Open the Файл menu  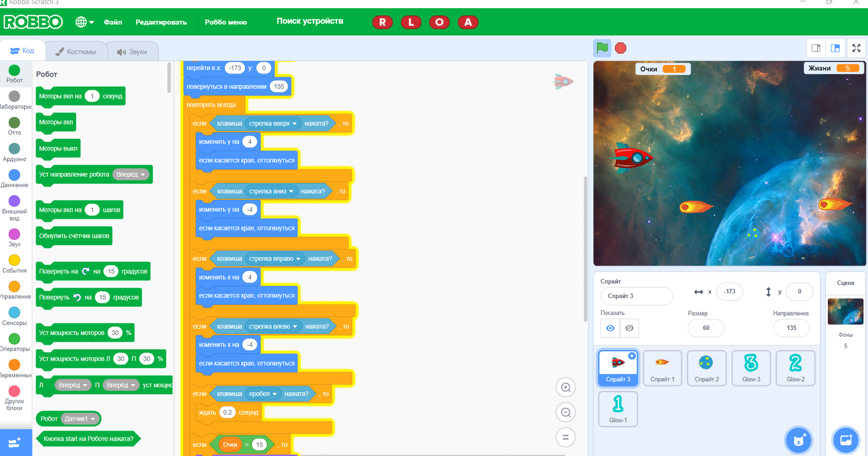click(113, 22)
